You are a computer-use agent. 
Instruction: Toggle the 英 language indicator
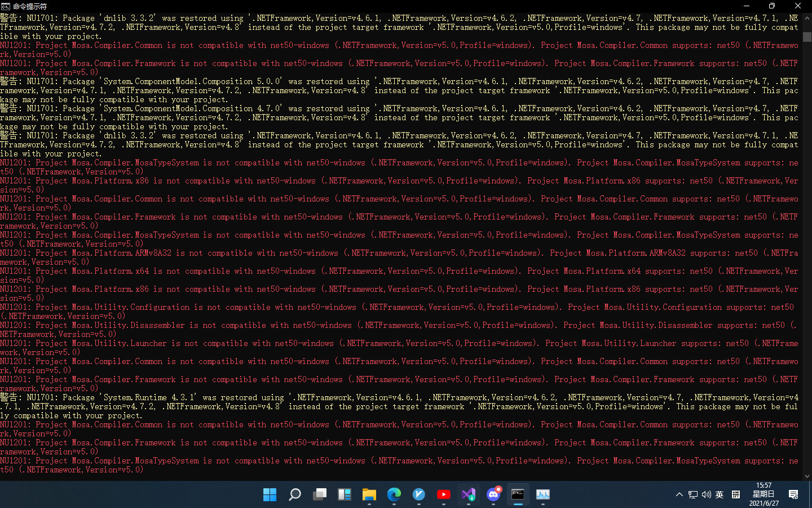[720, 494]
